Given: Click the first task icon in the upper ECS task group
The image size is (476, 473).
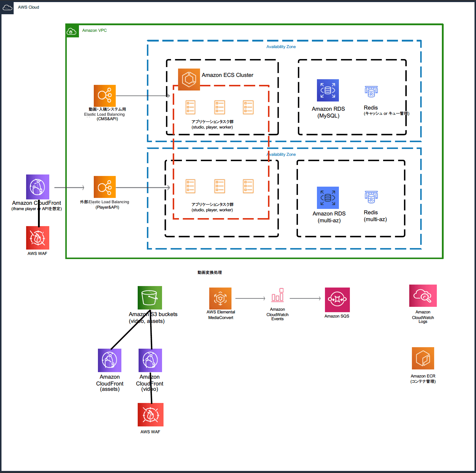Looking at the screenshot, I should (191, 107).
